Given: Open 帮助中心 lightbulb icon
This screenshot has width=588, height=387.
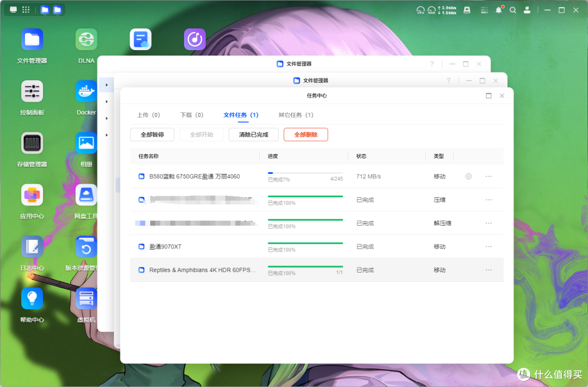Looking at the screenshot, I should pyautogui.click(x=32, y=298).
